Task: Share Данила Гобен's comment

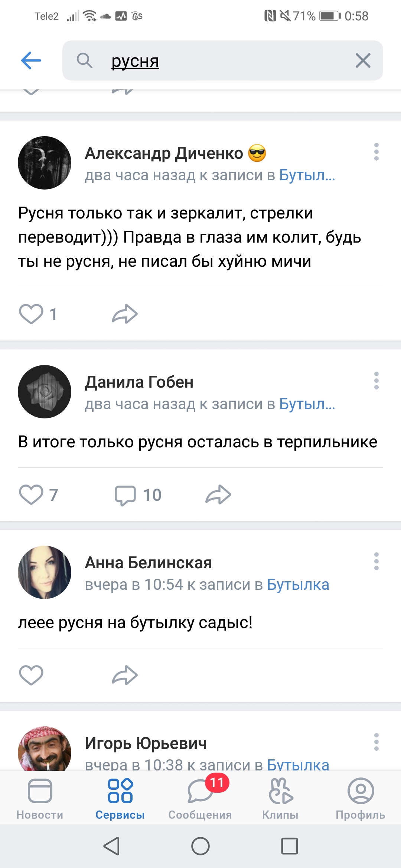Action: [218, 495]
